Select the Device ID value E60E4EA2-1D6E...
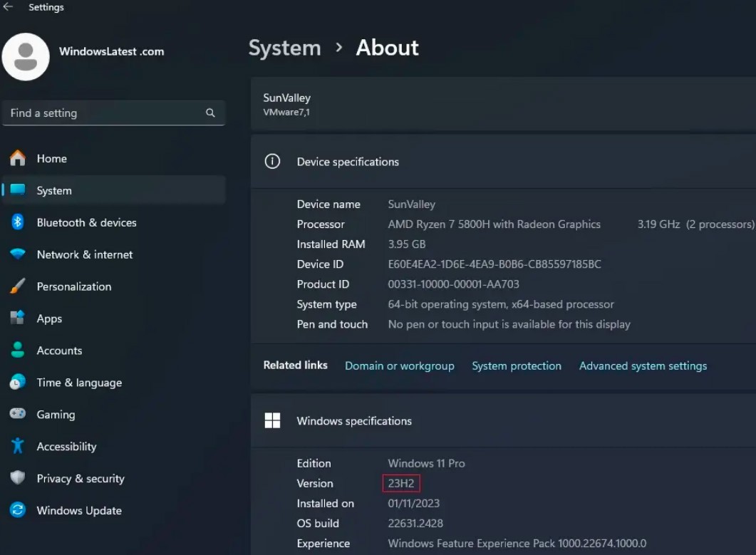The image size is (756, 555). 494,264
